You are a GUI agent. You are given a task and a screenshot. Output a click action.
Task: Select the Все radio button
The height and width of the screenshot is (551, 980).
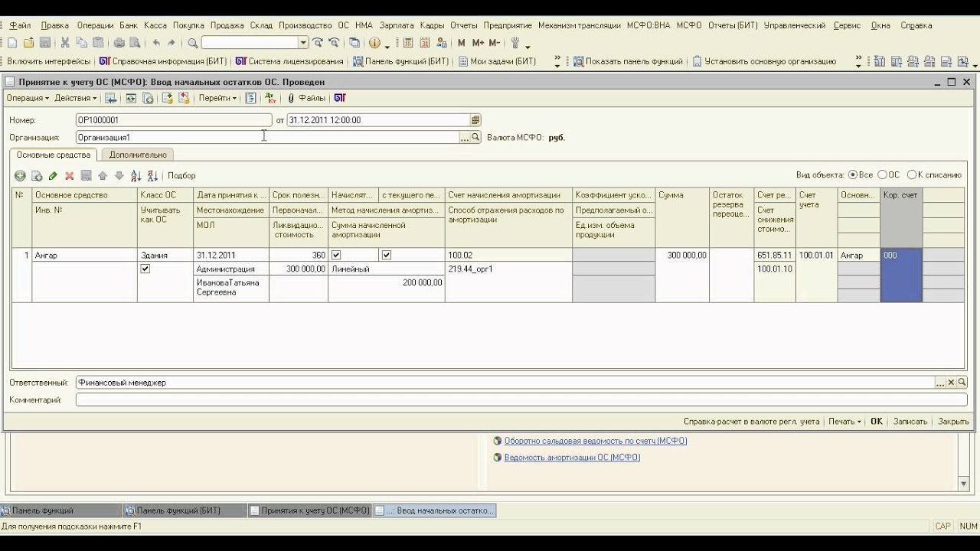pos(853,175)
